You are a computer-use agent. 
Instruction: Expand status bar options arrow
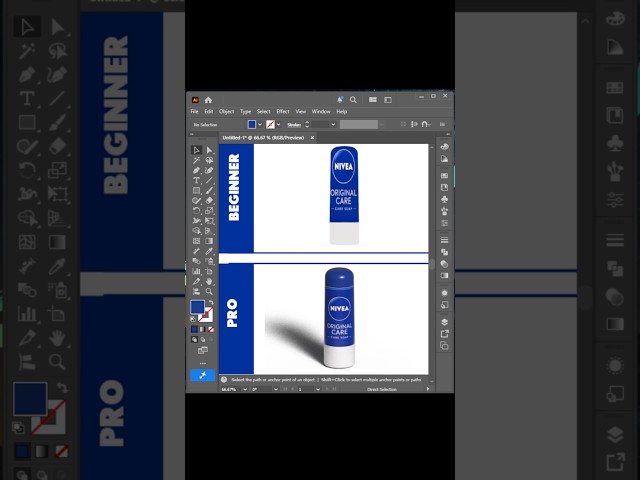tap(428, 389)
